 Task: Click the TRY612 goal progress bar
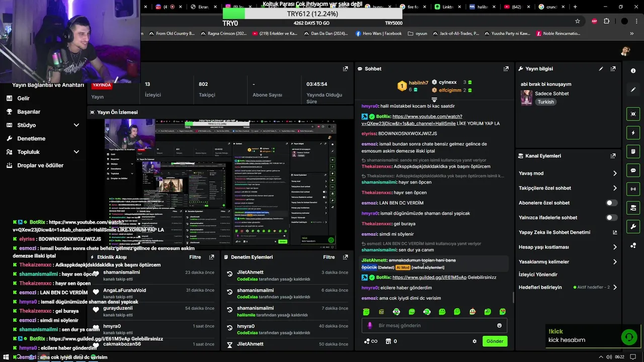point(312,14)
